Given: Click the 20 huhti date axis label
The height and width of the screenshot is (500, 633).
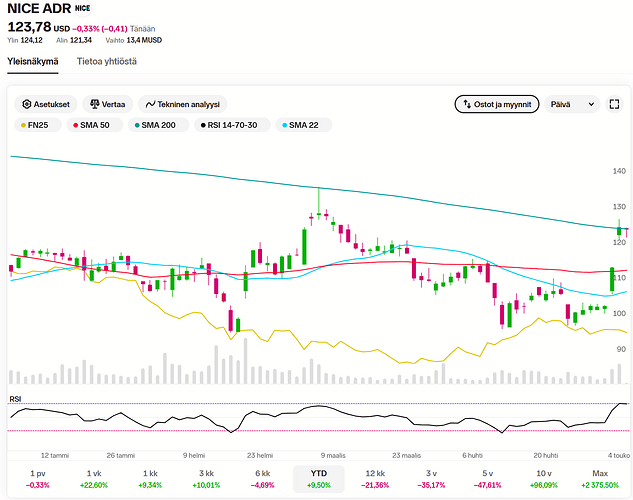Looking at the screenshot, I should point(546,456).
